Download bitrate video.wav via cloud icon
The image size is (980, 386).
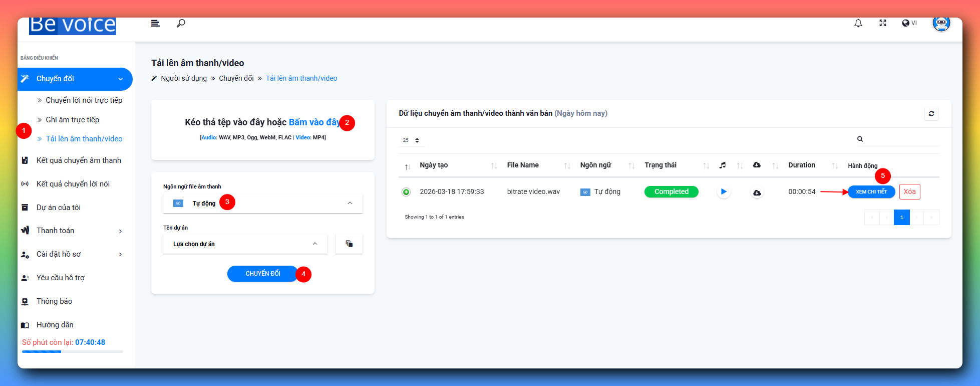tap(757, 192)
